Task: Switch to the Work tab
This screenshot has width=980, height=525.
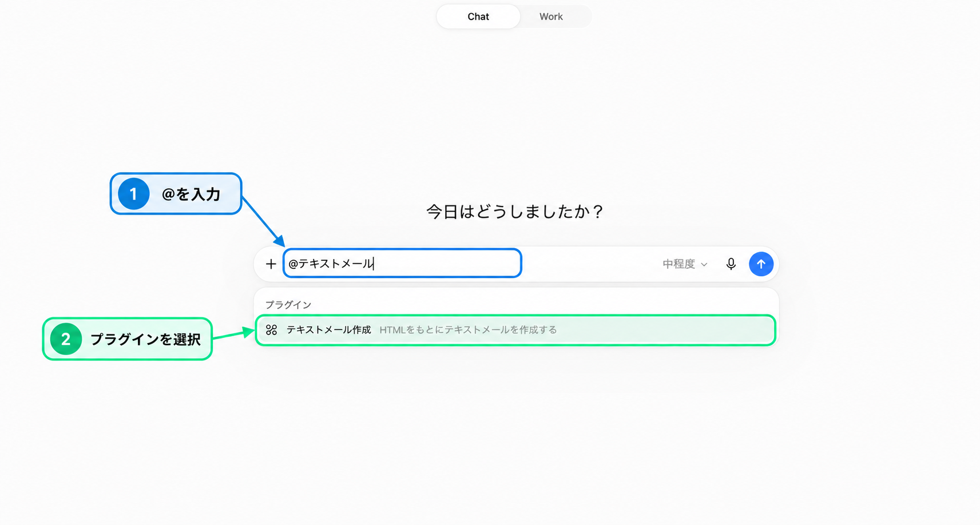Action: [x=551, y=17]
